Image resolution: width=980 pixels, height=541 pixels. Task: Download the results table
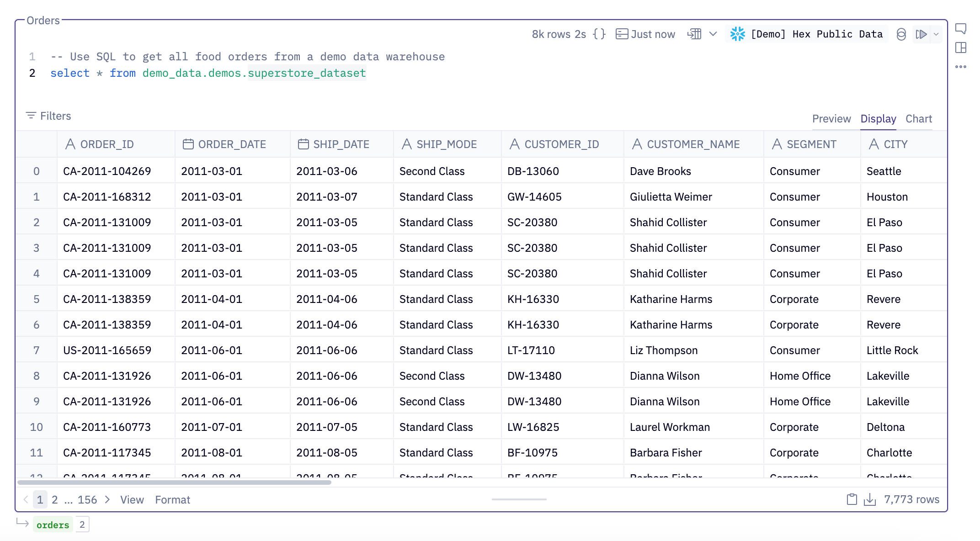(870, 499)
